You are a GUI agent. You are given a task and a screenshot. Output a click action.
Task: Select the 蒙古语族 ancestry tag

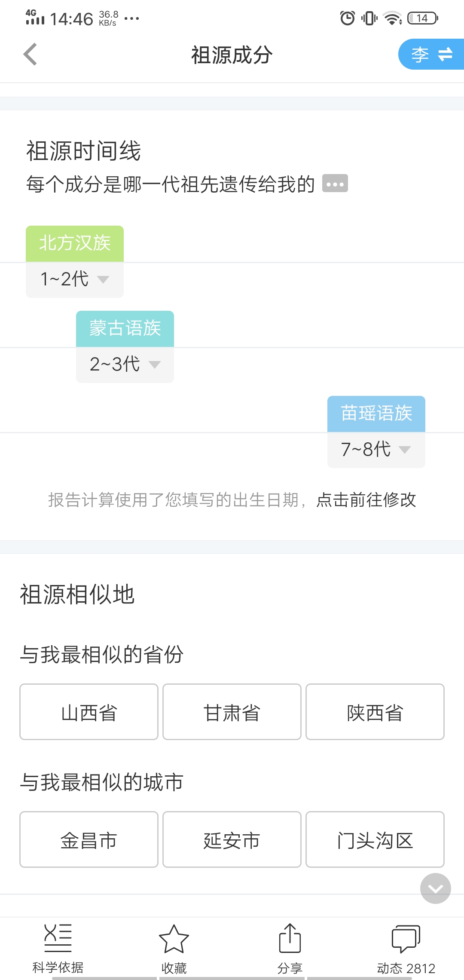tap(125, 328)
